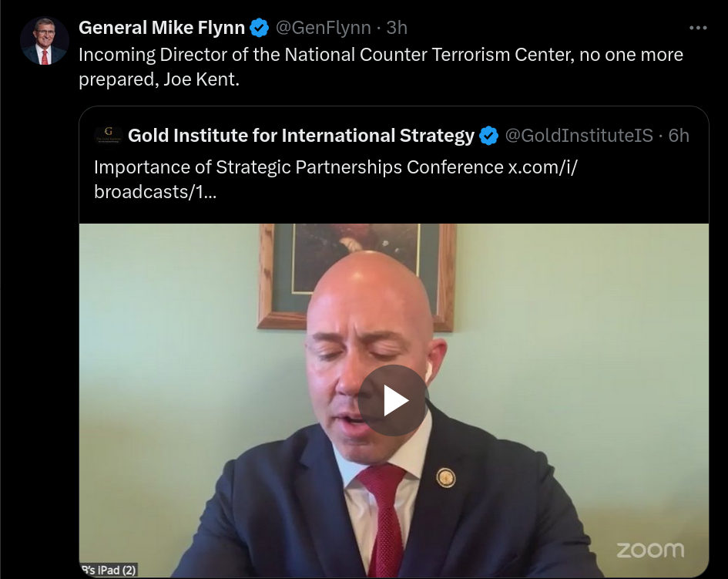Click the lapel pin in the video
The width and height of the screenshot is (728, 579).
pyautogui.click(x=446, y=478)
